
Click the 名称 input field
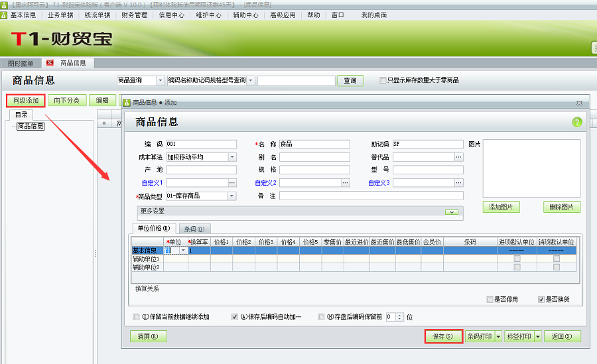point(314,144)
